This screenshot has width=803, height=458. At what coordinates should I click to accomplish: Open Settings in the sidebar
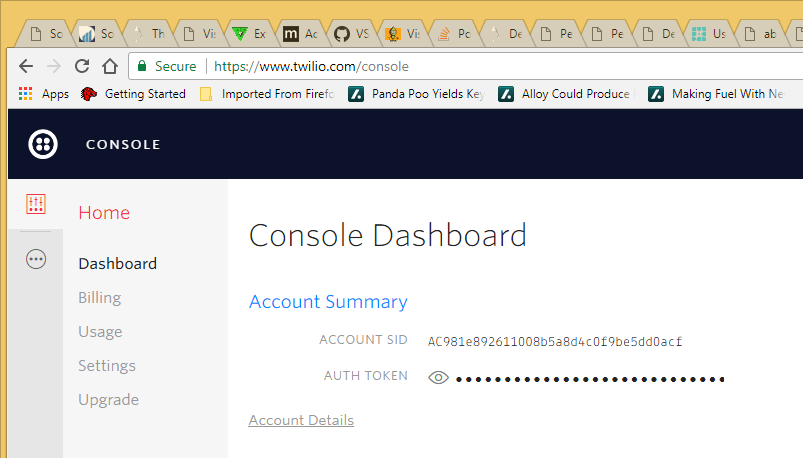tap(107, 366)
